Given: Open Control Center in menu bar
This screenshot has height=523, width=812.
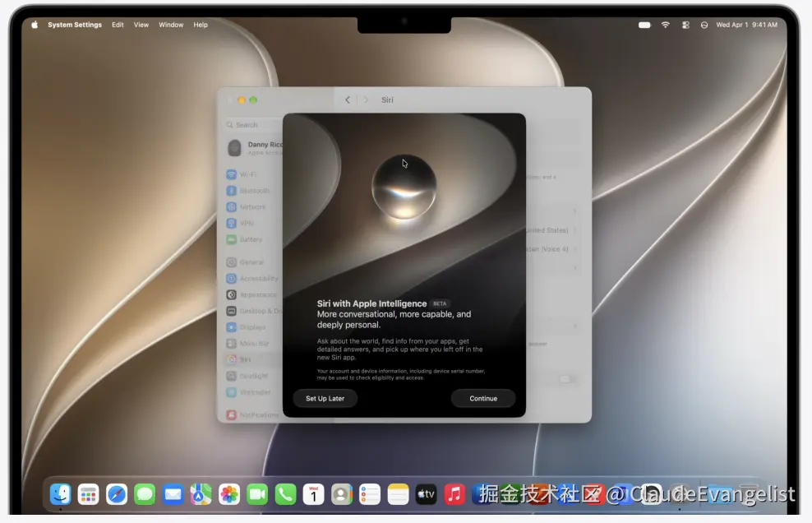Looking at the screenshot, I should point(685,25).
